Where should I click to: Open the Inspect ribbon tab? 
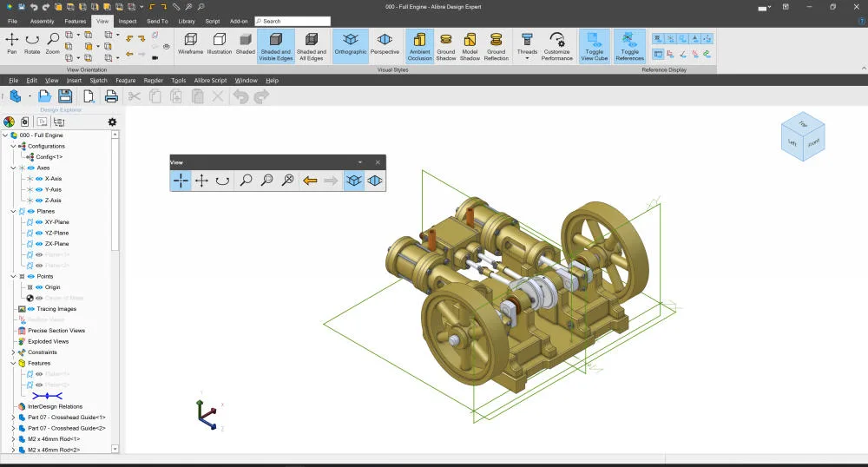(128, 21)
